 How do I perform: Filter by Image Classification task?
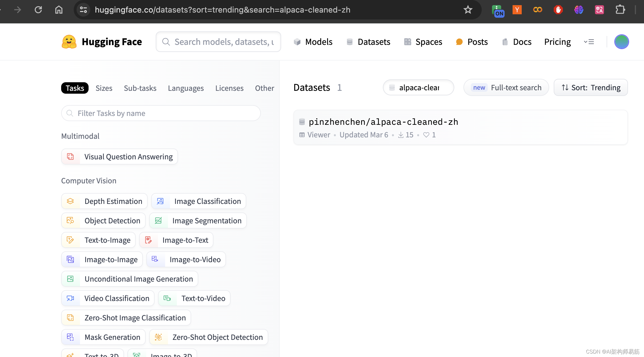(x=199, y=201)
